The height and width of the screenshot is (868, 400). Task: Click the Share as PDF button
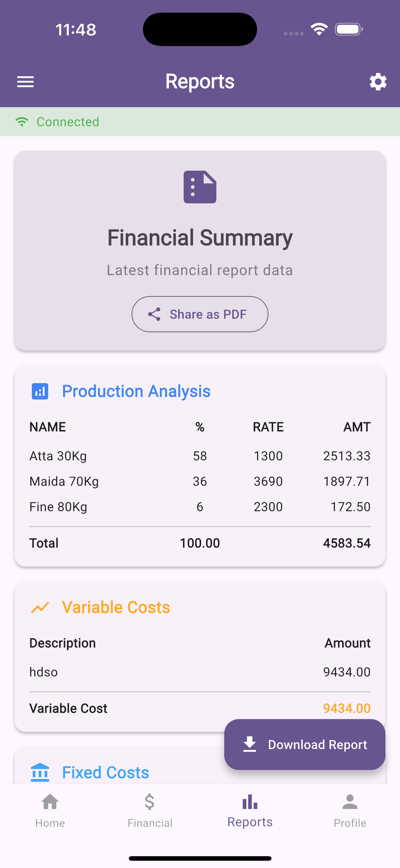(x=200, y=314)
